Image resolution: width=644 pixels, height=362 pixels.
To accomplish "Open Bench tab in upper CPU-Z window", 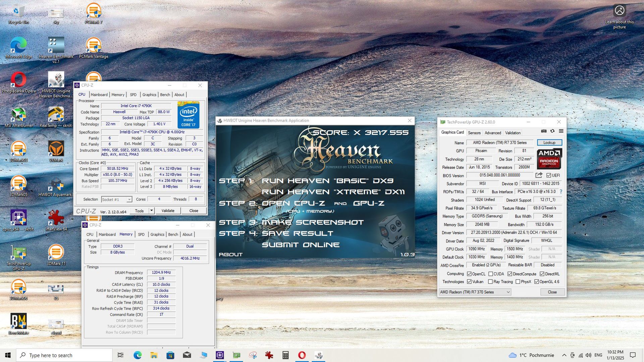I will point(165,95).
